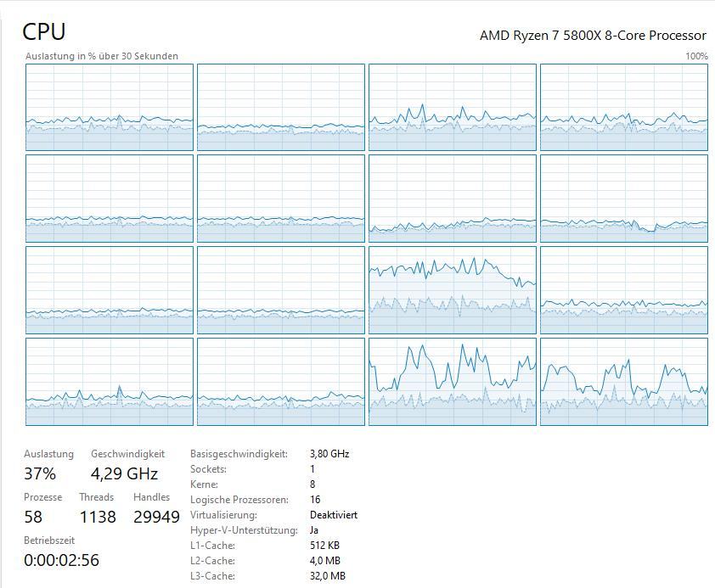
Task: Select the AMD Ryzen 7 5800X processor name
Action: pos(592,36)
